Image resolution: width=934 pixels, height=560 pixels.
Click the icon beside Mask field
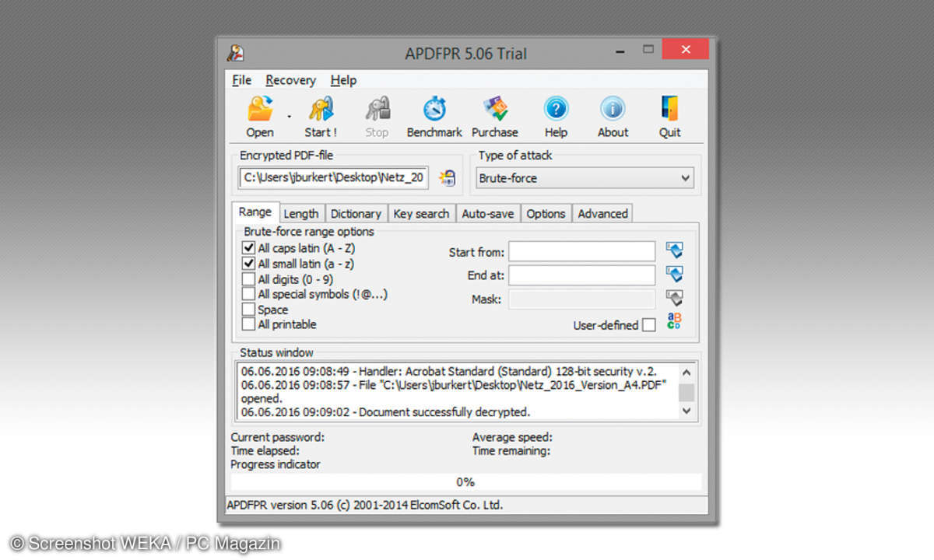674,299
